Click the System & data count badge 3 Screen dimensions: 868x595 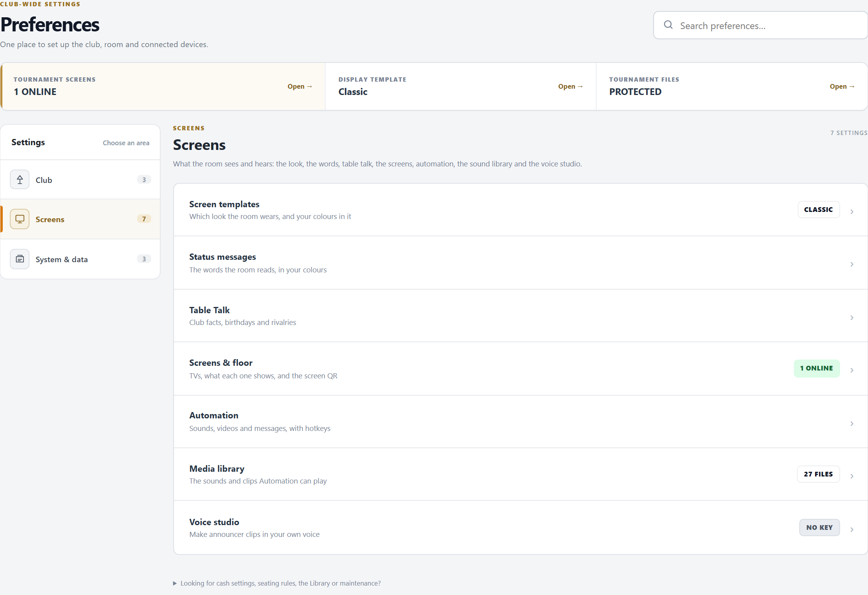tap(144, 259)
